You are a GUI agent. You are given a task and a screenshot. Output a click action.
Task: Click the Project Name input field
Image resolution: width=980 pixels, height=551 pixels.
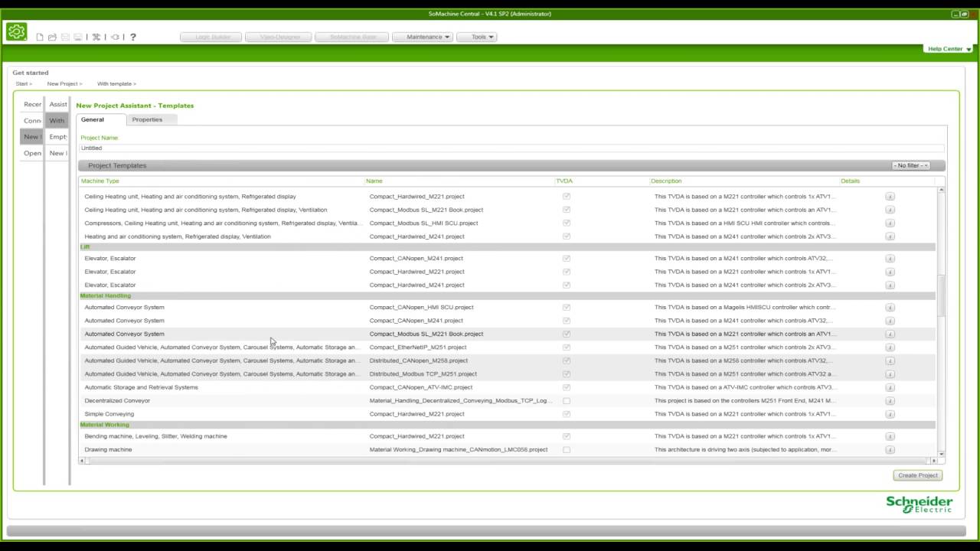(511, 148)
